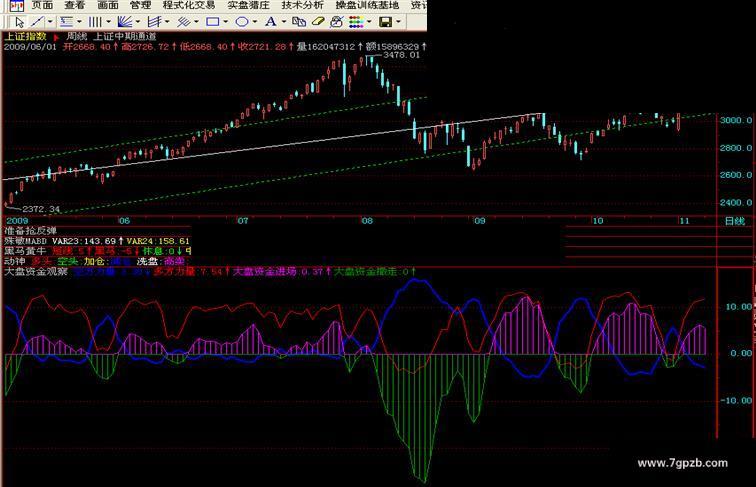
Task: Pick the vertical cycle lines tool
Action: tap(95, 22)
